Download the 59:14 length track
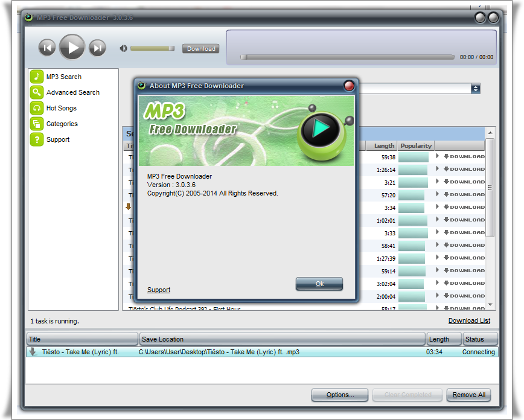This screenshot has width=524, height=420. 464,270
